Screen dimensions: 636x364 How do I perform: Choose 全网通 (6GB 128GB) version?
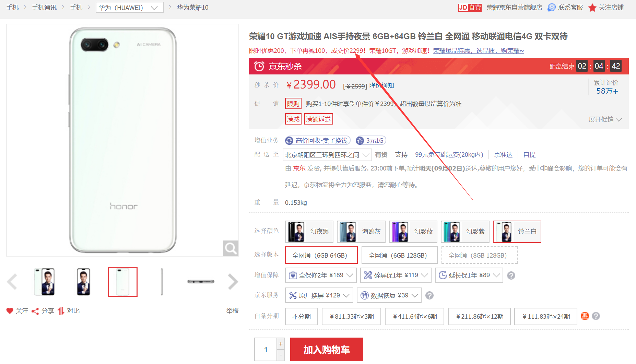[x=399, y=255]
